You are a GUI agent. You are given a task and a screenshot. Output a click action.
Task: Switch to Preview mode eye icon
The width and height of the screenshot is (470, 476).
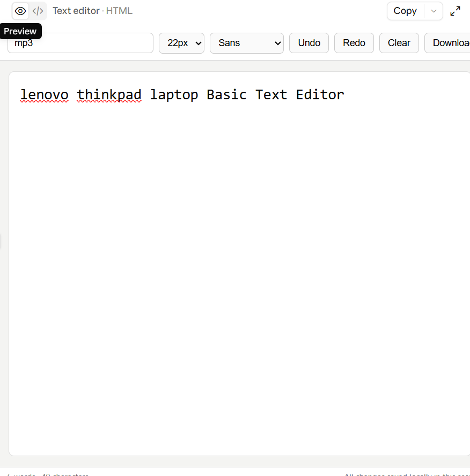point(20,11)
